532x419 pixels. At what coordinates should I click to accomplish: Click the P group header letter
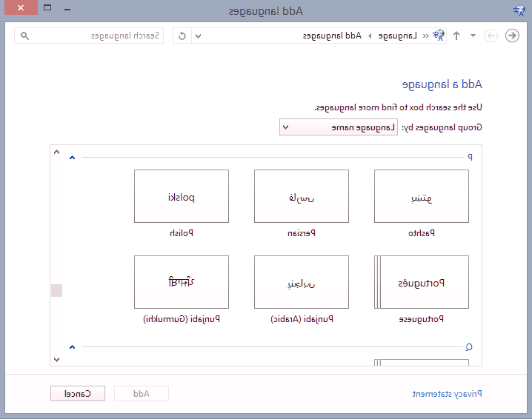click(x=470, y=157)
